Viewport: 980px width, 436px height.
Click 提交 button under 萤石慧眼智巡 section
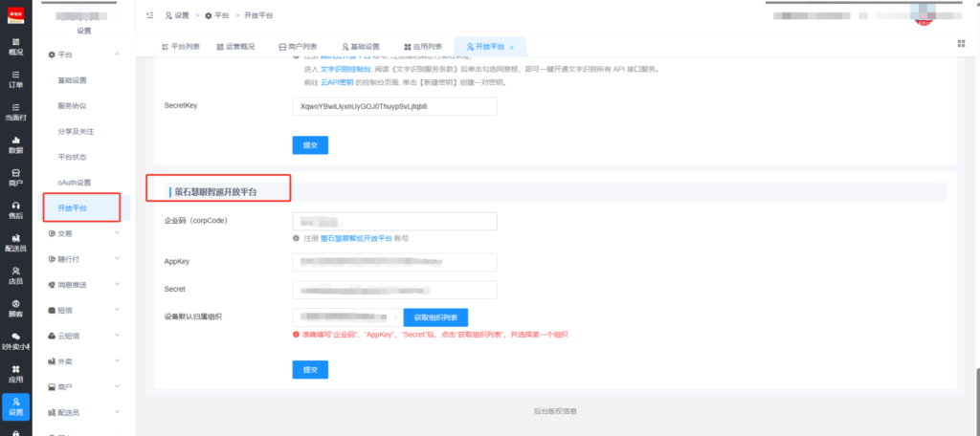(x=310, y=370)
